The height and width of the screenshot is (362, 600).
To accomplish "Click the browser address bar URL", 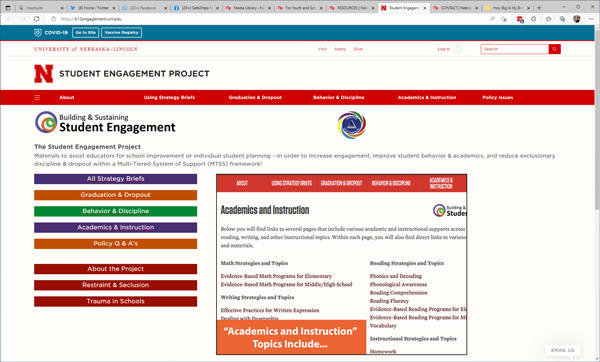I will click(91, 19).
